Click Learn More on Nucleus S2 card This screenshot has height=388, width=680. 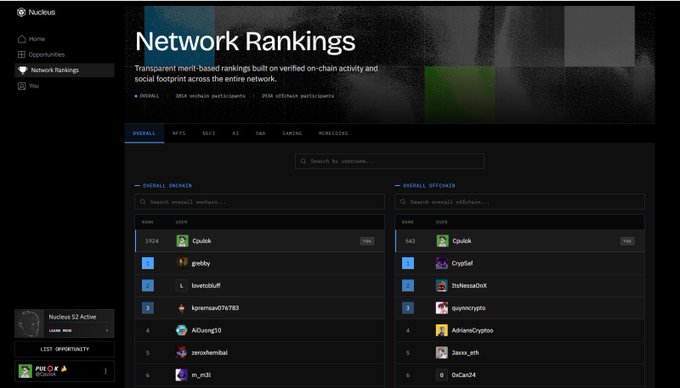60,331
